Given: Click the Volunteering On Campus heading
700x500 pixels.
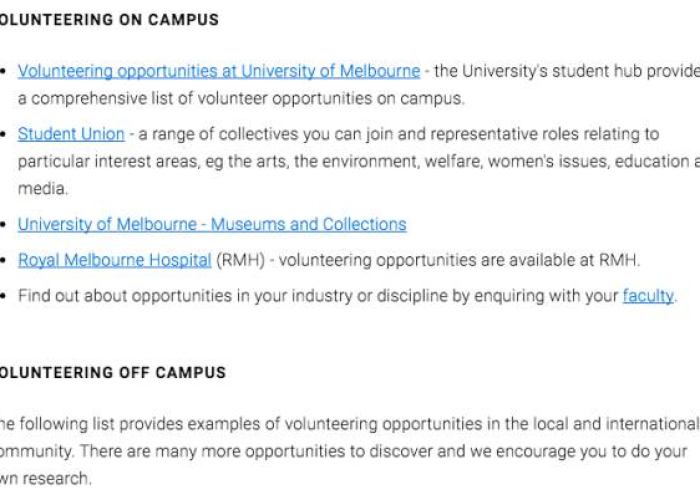Looking at the screenshot, I should (x=109, y=20).
